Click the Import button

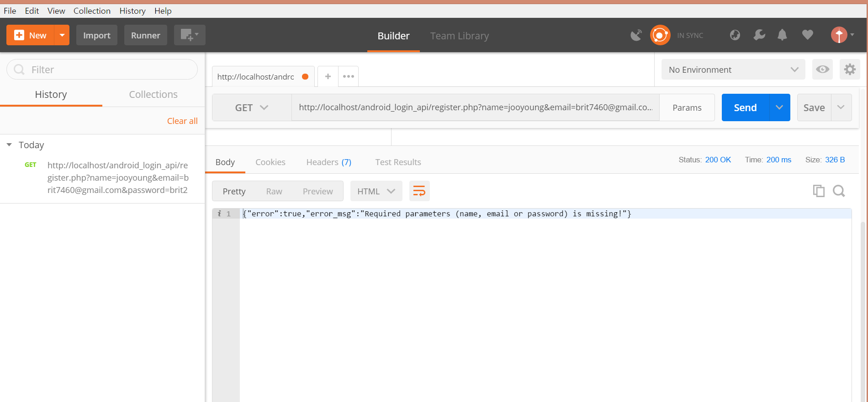click(97, 35)
